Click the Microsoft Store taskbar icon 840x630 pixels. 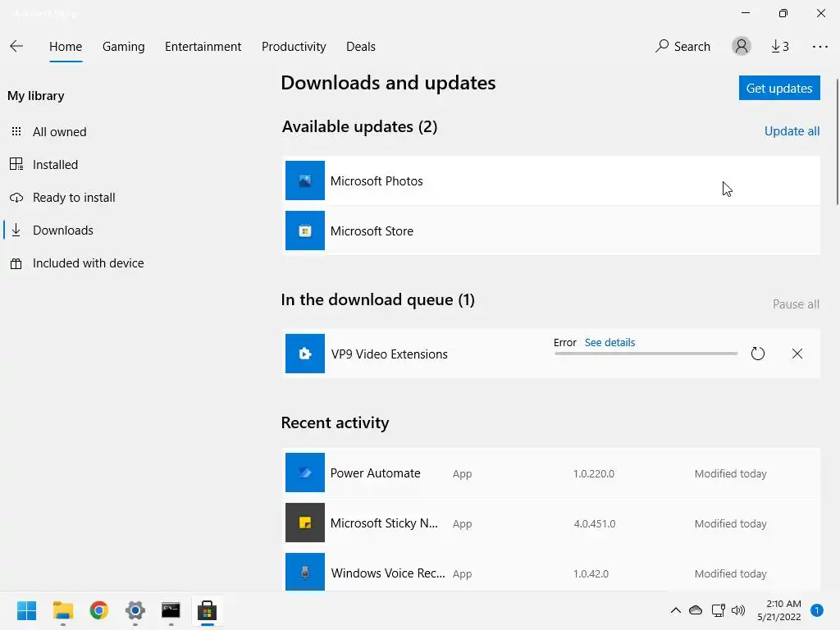[208, 610]
